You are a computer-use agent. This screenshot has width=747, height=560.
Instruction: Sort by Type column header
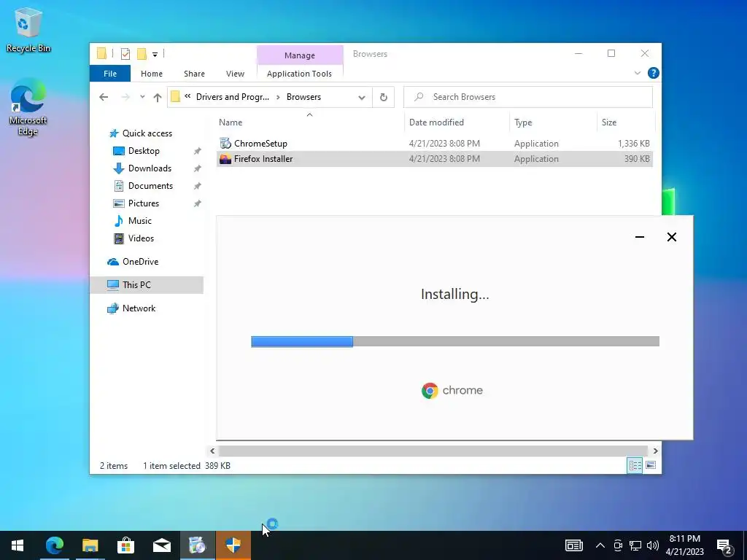click(x=523, y=122)
